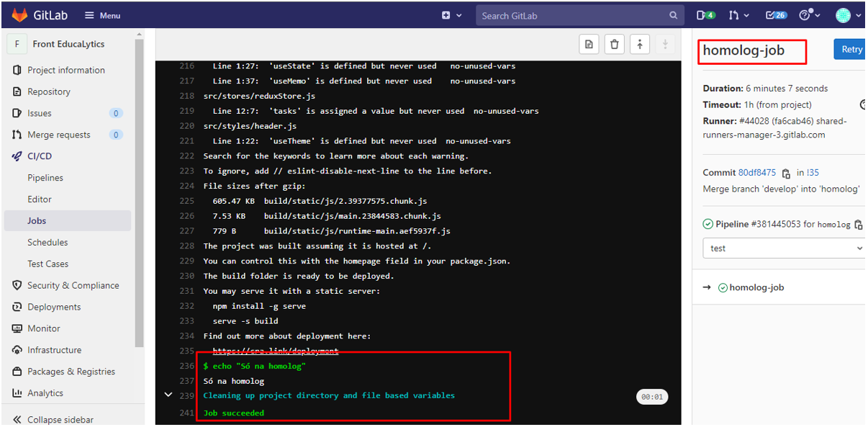This screenshot has height=427, width=868.
Task: Click the Analytics chart icon
Action: tap(17, 393)
